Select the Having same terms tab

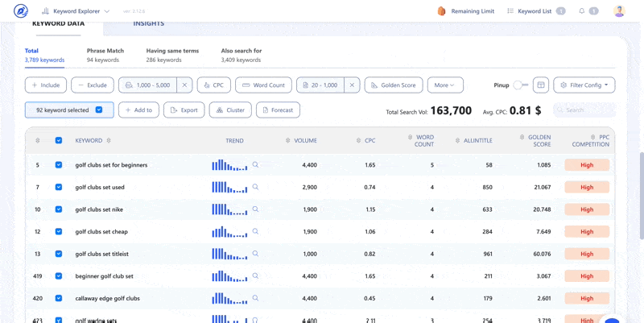(172, 56)
